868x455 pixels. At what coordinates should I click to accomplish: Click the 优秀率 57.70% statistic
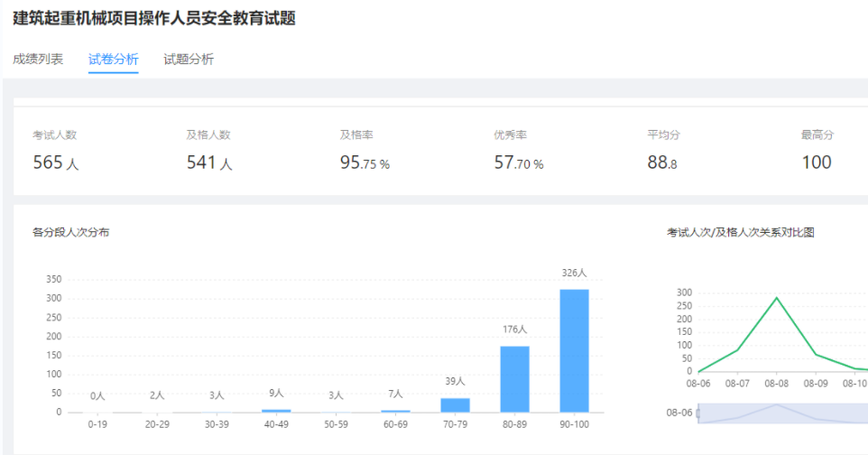(519, 162)
